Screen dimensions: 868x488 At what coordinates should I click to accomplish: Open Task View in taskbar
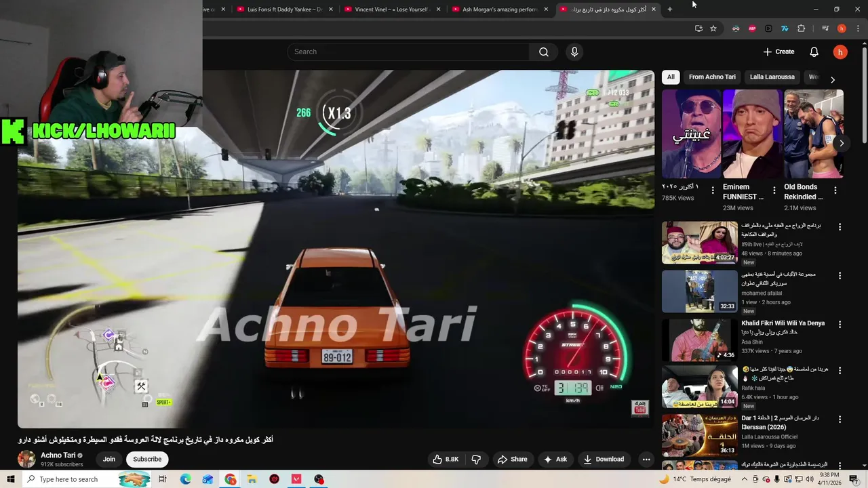(163, 479)
